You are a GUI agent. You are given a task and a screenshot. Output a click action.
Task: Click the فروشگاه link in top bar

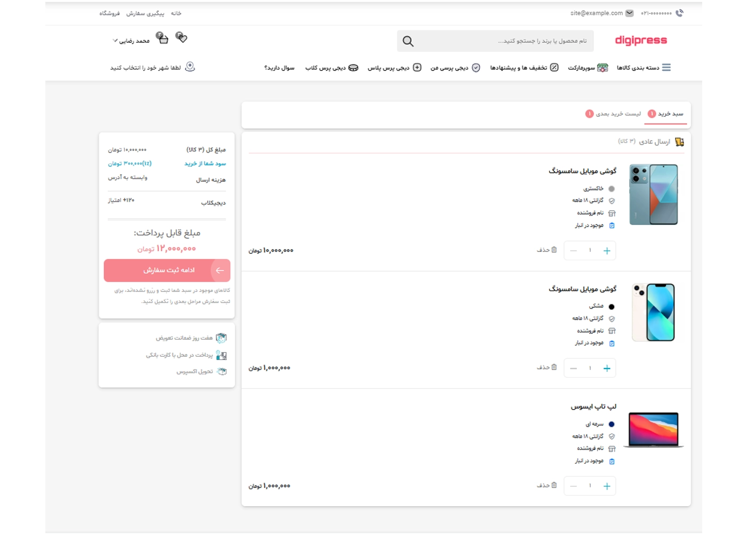(x=109, y=13)
